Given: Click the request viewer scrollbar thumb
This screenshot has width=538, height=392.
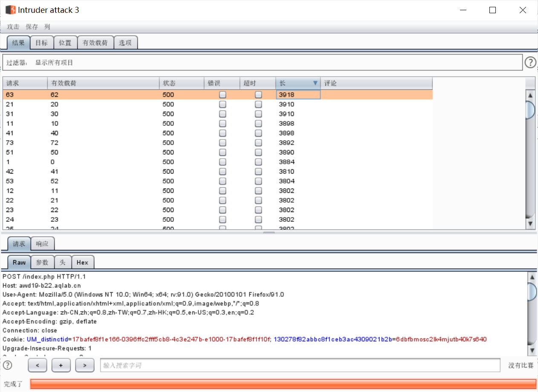Looking at the screenshot, I should 532,292.
